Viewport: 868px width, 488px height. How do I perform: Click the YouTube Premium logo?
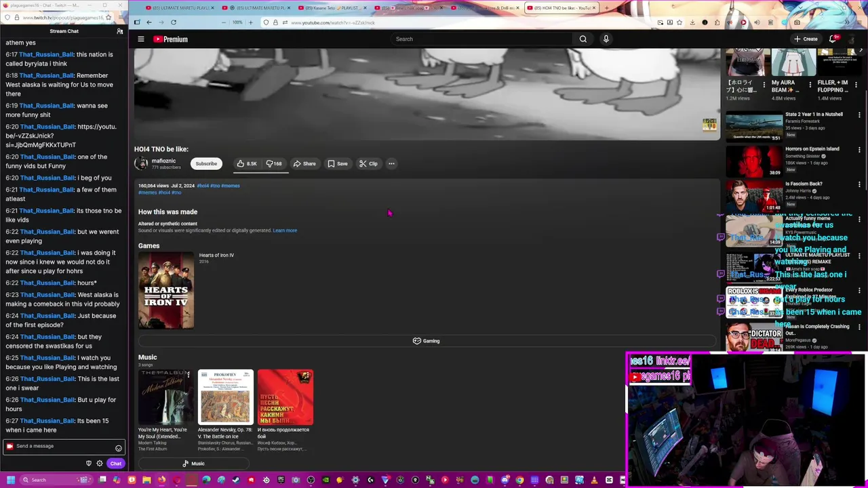(x=170, y=39)
